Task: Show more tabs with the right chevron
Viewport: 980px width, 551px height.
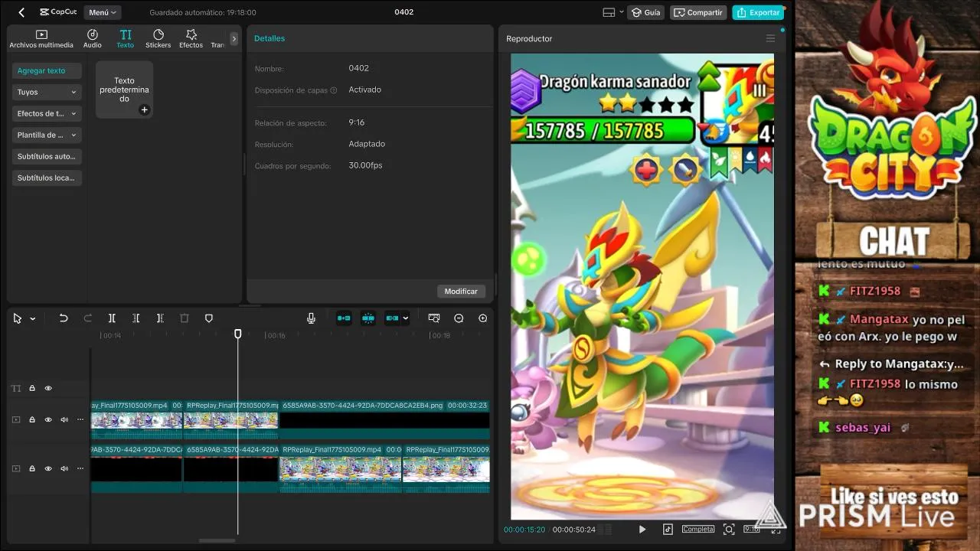Action: click(234, 38)
